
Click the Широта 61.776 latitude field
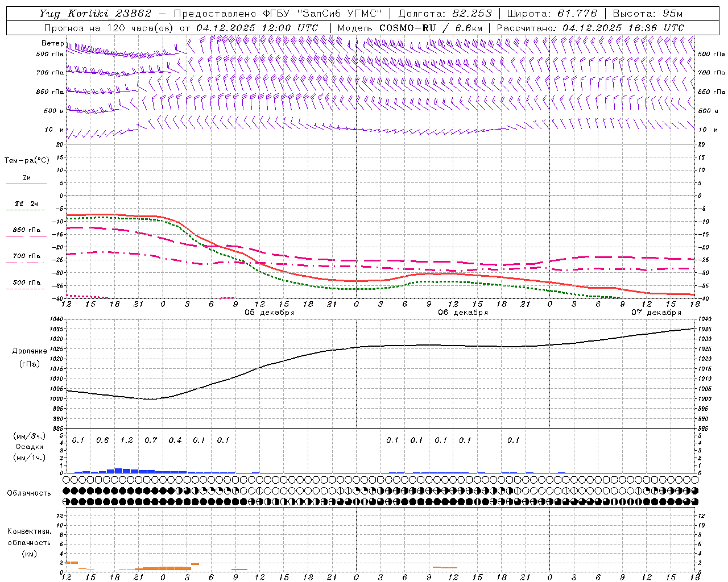tap(552, 14)
